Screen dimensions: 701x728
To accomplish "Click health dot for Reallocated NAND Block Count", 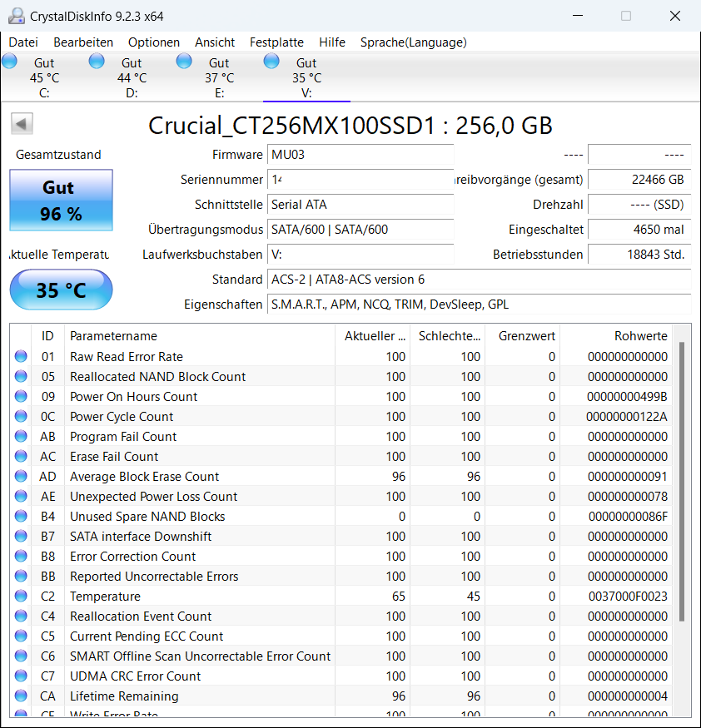I will pyautogui.click(x=19, y=376).
